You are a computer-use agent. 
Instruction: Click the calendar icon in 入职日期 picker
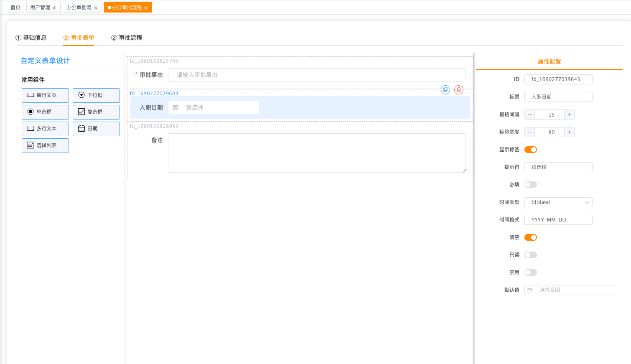coord(176,108)
